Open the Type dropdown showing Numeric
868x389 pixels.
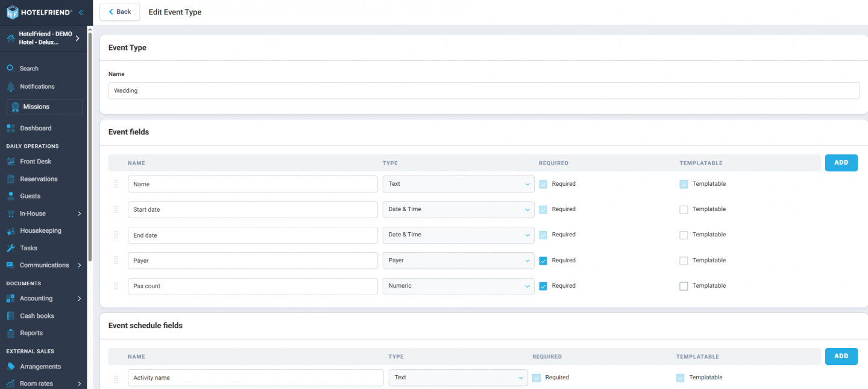458,285
